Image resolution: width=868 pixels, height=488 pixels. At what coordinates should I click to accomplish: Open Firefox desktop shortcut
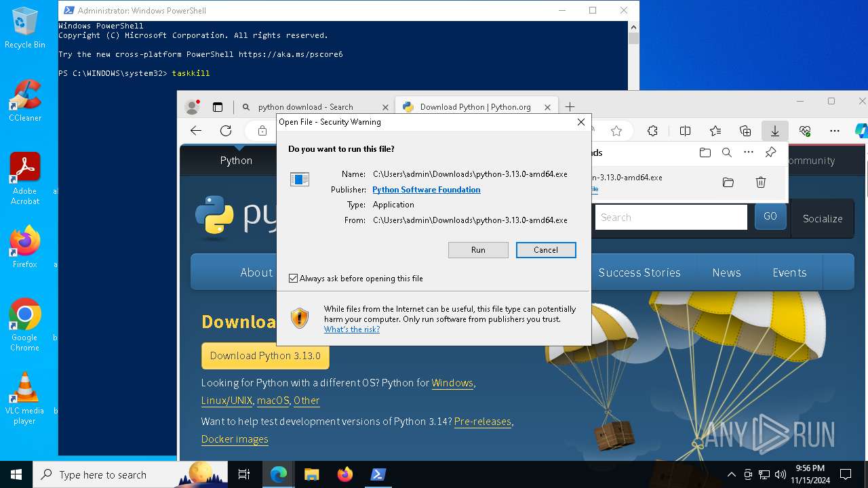(x=25, y=247)
